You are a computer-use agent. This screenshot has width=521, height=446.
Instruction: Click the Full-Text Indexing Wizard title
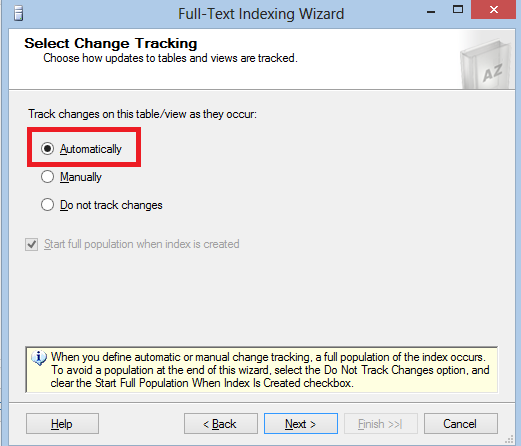pyautogui.click(x=261, y=14)
